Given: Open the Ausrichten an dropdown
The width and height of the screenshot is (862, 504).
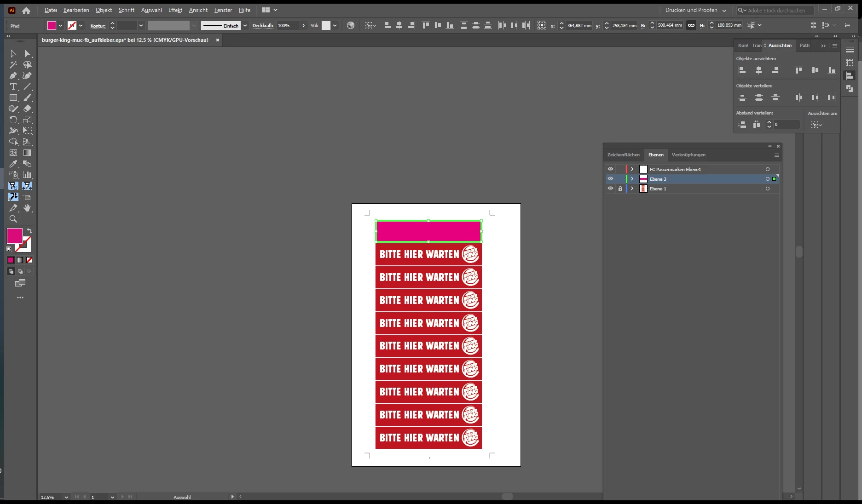Looking at the screenshot, I should [816, 125].
